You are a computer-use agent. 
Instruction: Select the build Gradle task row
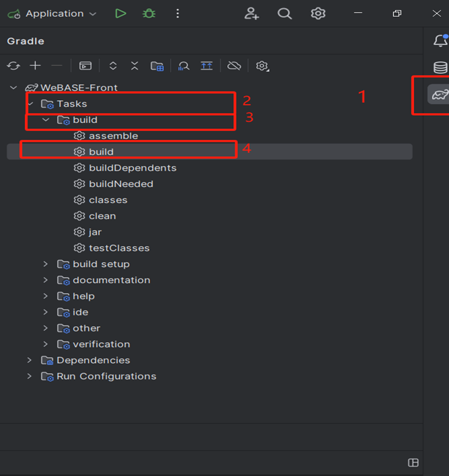[210, 152]
